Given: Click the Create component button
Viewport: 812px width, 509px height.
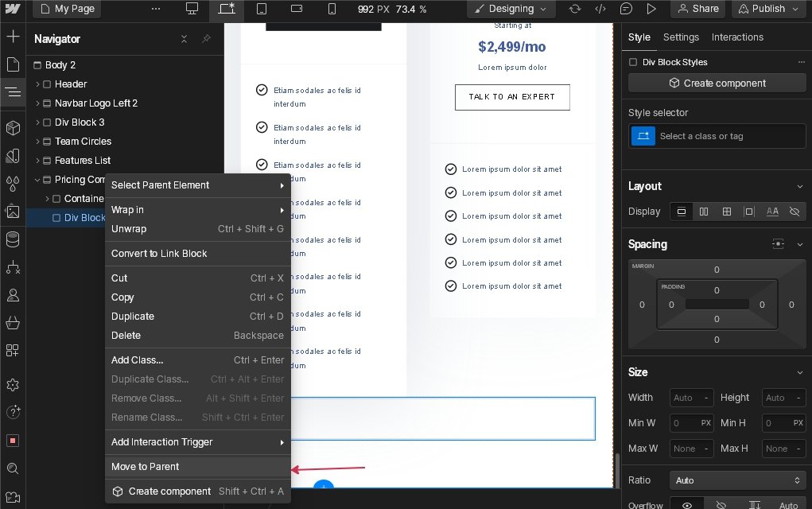Looking at the screenshot, I should (717, 83).
